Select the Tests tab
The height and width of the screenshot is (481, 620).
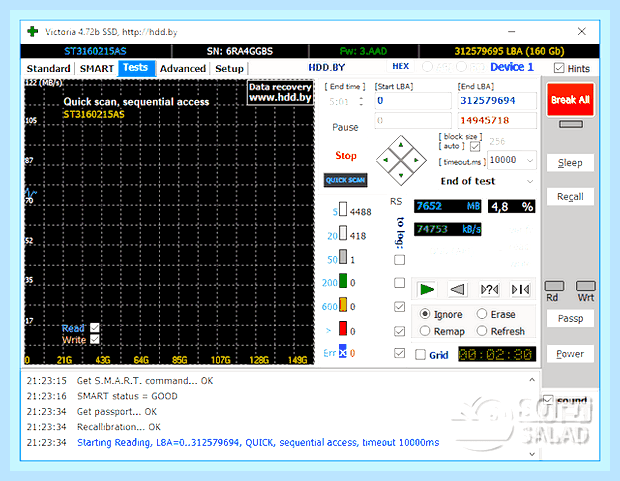tap(136, 68)
